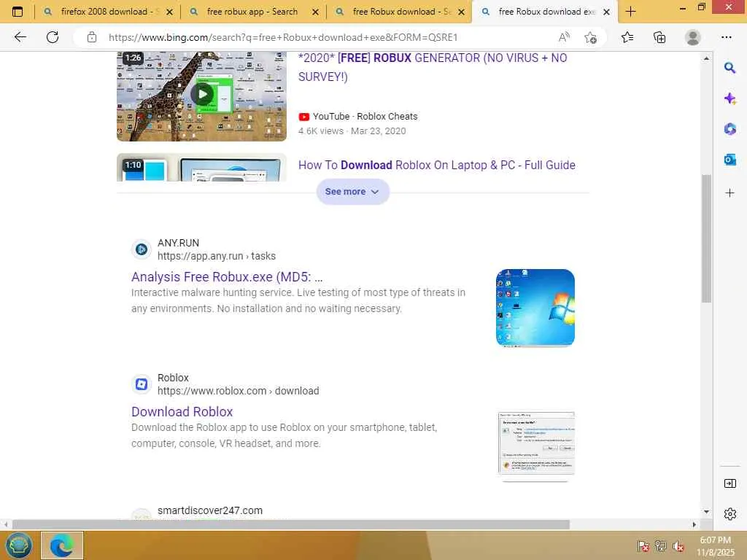This screenshot has width=747, height=560.
Task: Click the scroll up arrow
Action: 706,58
